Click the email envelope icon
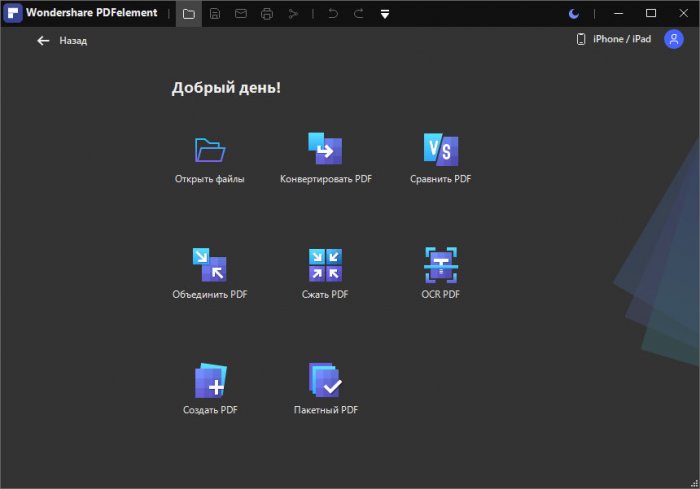Viewport: 700px width, 489px height. pos(241,14)
